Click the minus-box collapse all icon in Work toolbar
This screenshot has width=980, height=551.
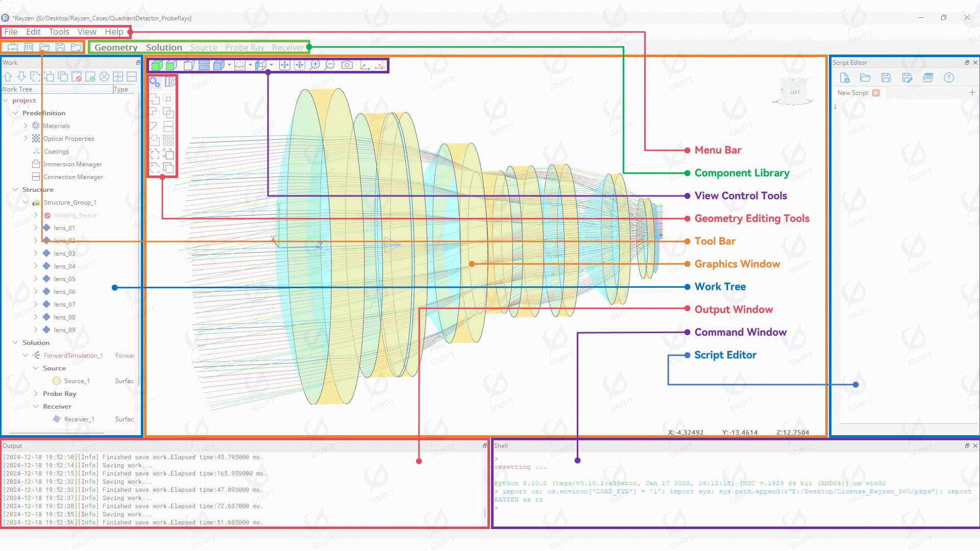[x=132, y=77]
